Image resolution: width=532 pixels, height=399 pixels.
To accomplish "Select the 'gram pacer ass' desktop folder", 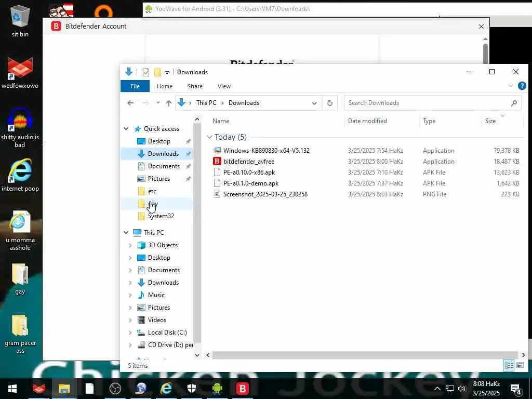I will pyautogui.click(x=20, y=334).
